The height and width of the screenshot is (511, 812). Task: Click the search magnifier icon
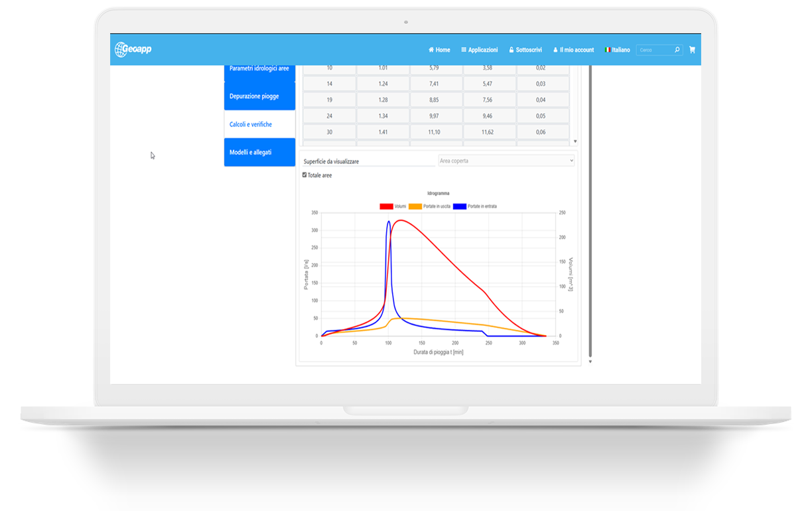(x=677, y=50)
